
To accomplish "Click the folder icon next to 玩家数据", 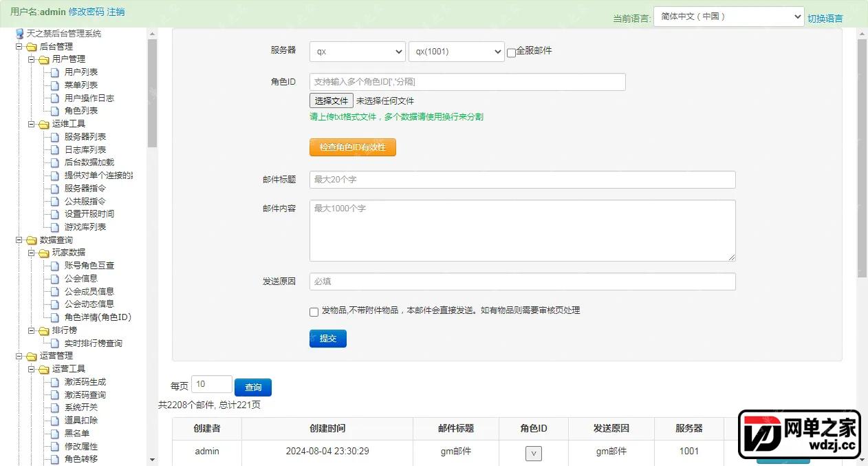I will point(44,253).
